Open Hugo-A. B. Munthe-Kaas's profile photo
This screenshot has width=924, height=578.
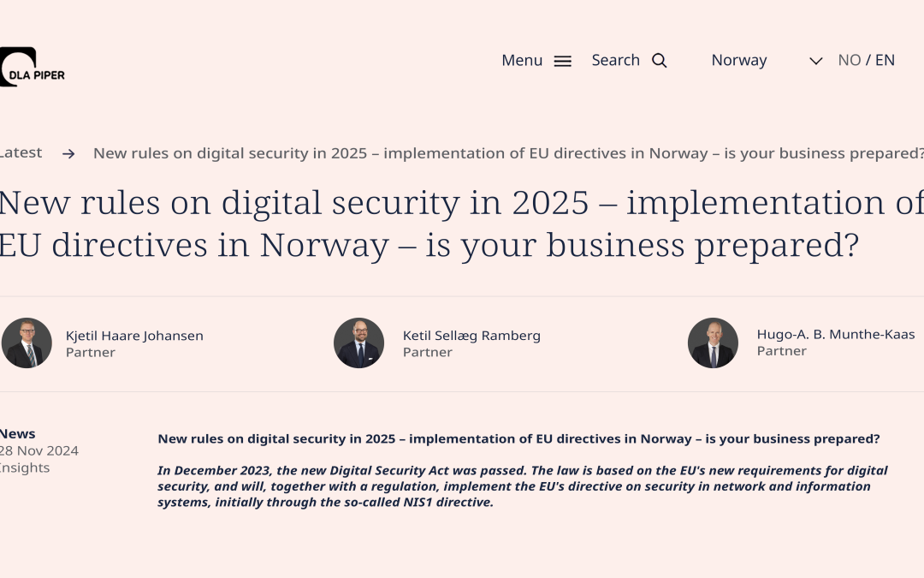pos(713,343)
